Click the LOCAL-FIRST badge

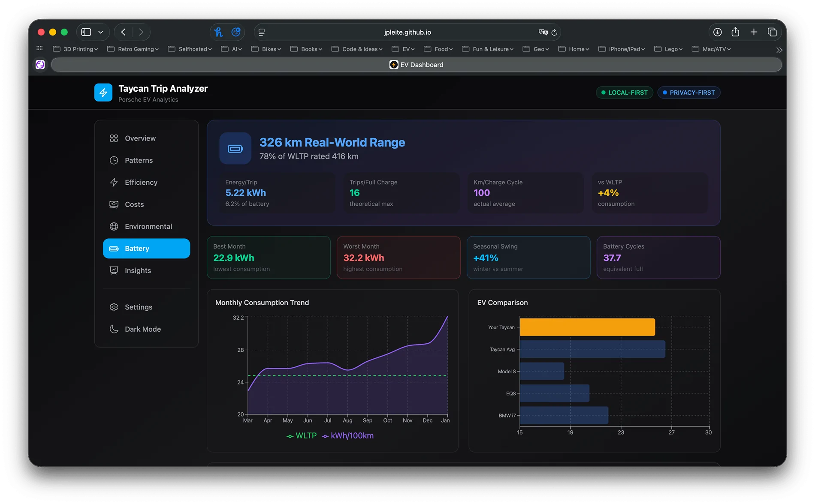[x=625, y=92]
